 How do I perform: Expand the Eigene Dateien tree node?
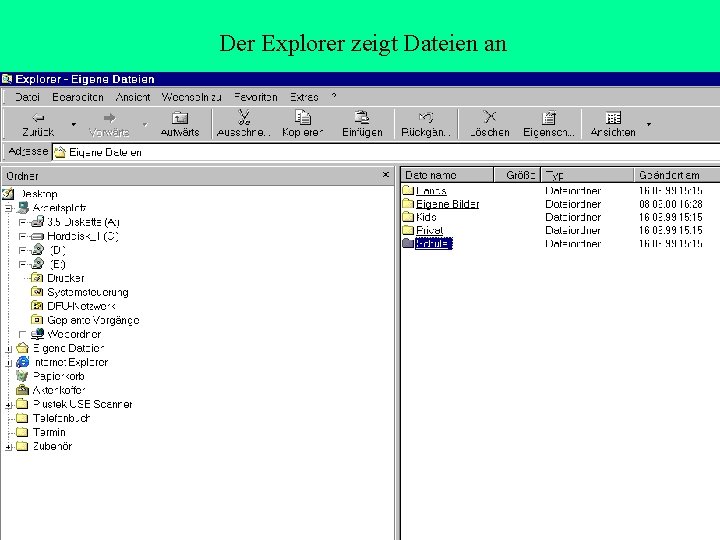8,349
